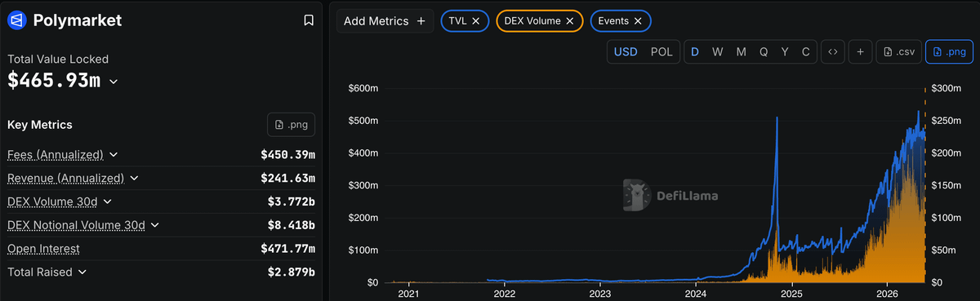Screen dimensions: 980x301
Task: Remove the TVL metric chip
Action: point(475,21)
